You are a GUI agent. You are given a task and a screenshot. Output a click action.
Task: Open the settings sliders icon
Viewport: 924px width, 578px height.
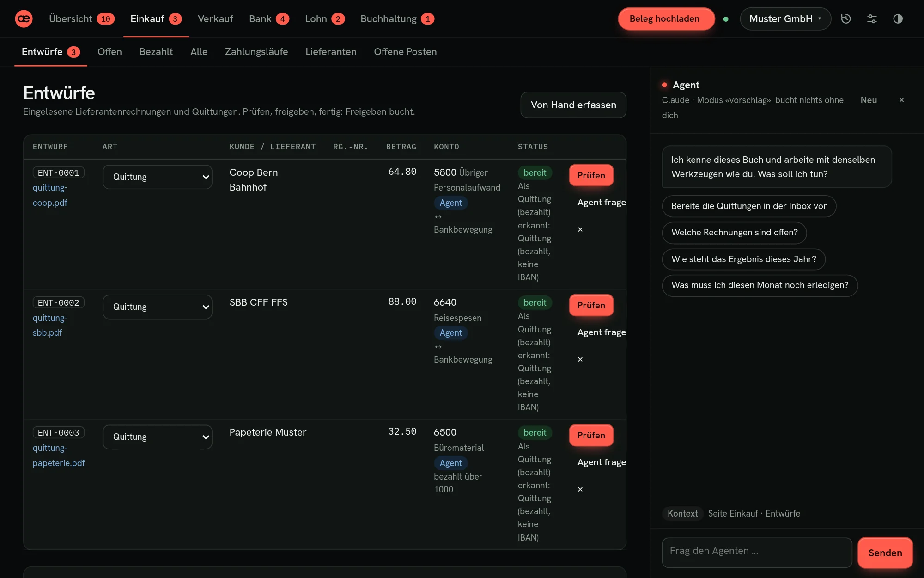[x=872, y=19]
